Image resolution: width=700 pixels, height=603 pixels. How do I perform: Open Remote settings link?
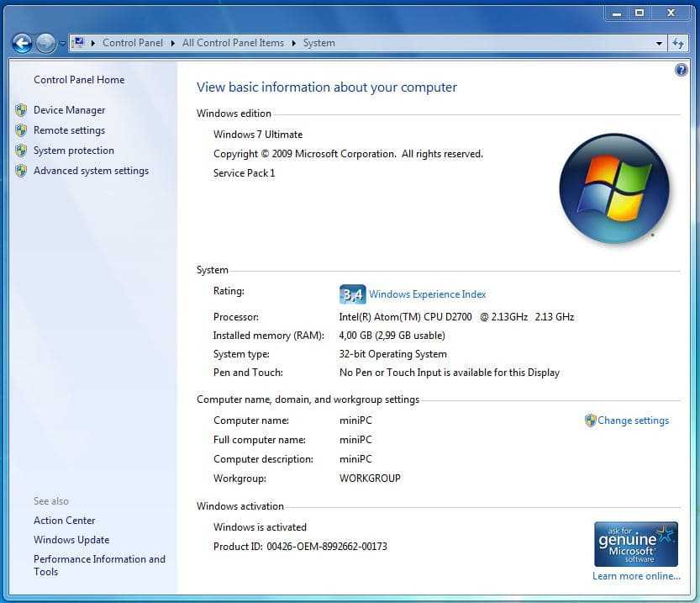point(69,130)
